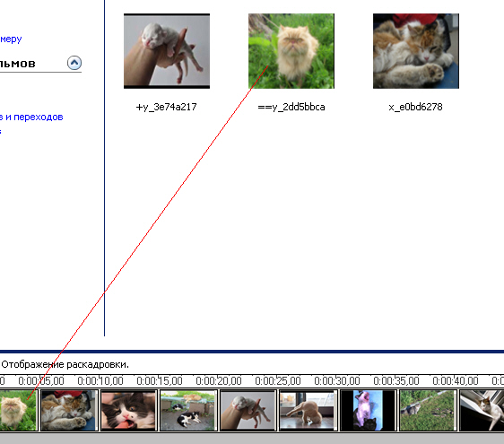Screen dimensions: 504x444
Task: Open the 'и переходов' effects and transitions link
Action: [x=31, y=117]
